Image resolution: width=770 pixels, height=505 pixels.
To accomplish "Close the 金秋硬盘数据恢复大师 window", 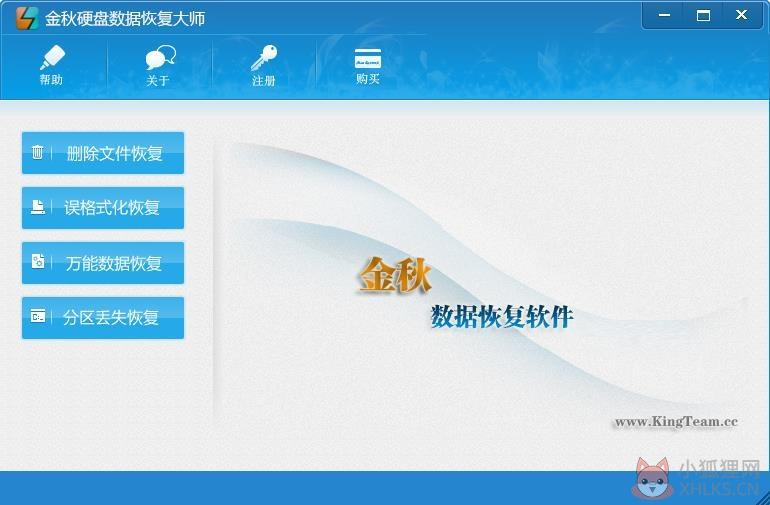I will click(742, 15).
